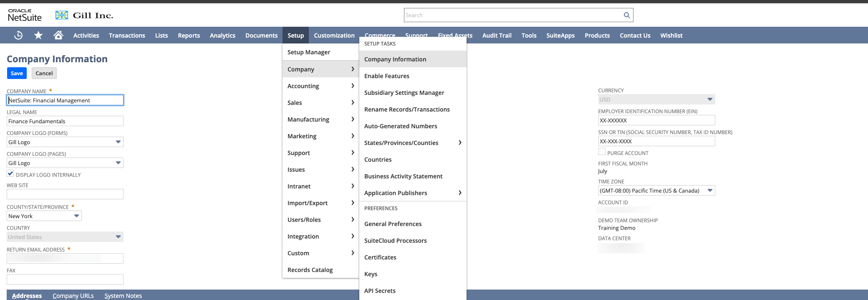This screenshot has width=868, height=300.
Task: Expand the Import/Export submenu
Action: pyautogui.click(x=320, y=203)
